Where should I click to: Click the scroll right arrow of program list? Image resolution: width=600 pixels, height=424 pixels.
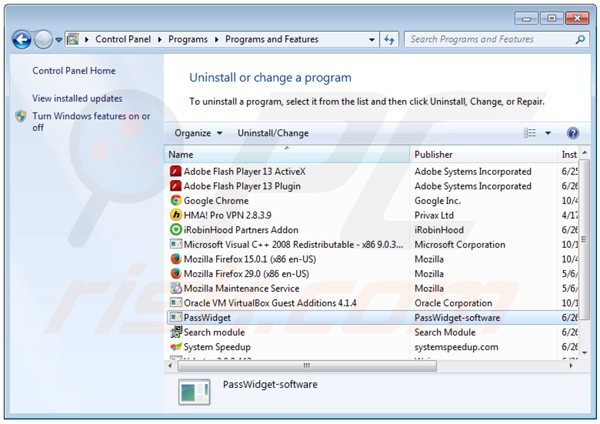pos(571,366)
